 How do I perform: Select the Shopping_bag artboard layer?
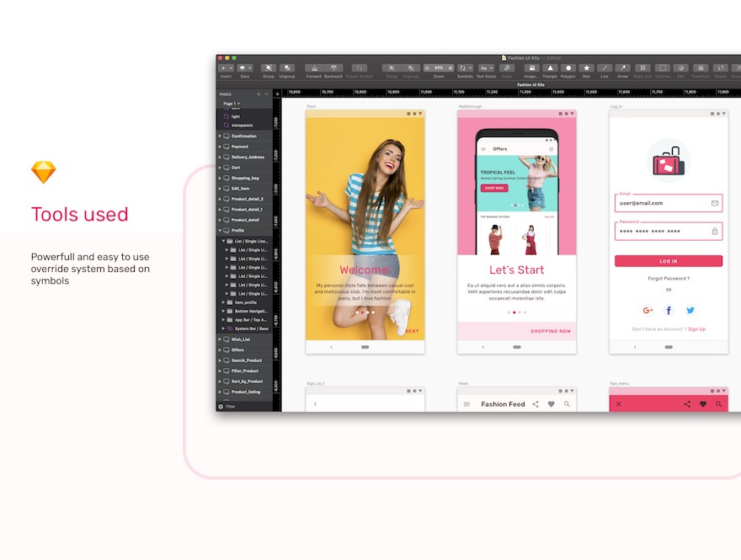(245, 179)
